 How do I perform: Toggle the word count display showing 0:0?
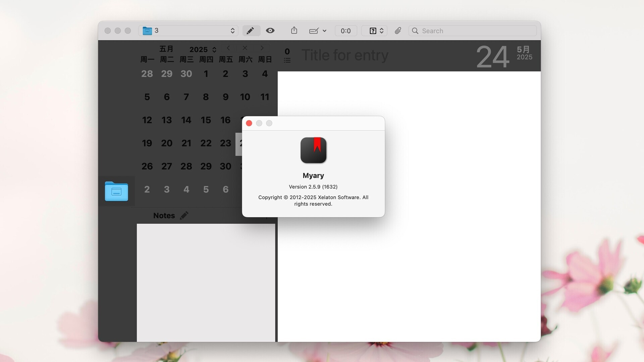pos(346,31)
